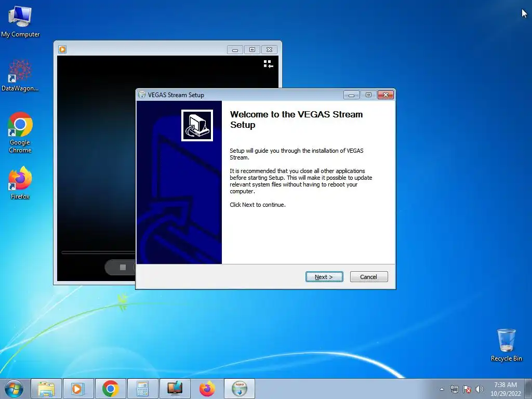Minimize the VEGAS Stream Setup window
This screenshot has height=399, width=532.
351,95
